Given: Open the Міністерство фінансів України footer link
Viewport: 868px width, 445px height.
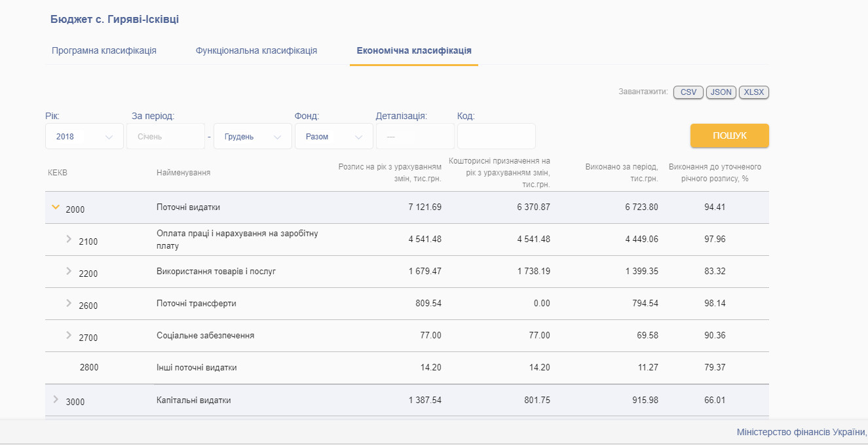Looking at the screenshot, I should (x=802, y=433).
